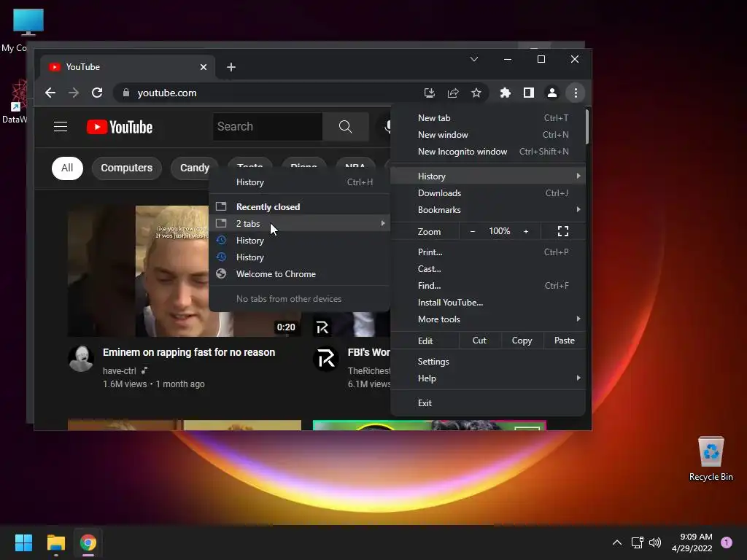
Task: Open Windows Start menu
Action: (23, 542)
